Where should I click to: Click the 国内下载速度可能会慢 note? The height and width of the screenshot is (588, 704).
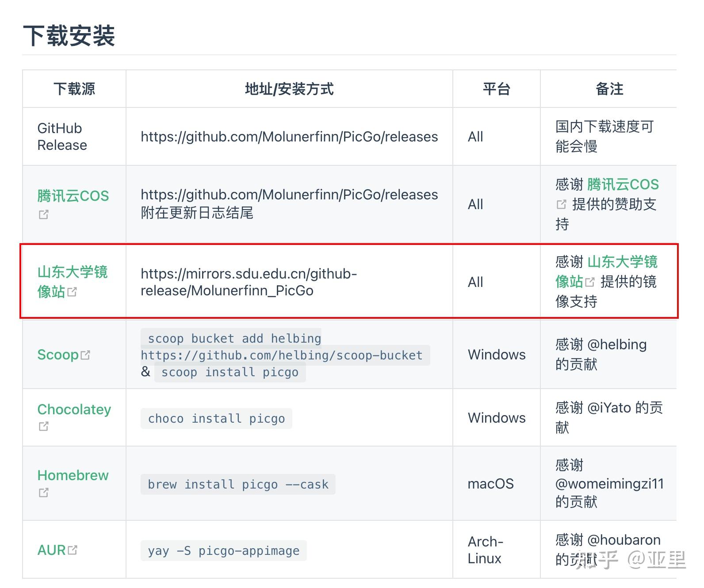pyautogui.click(x=604, y=136)
